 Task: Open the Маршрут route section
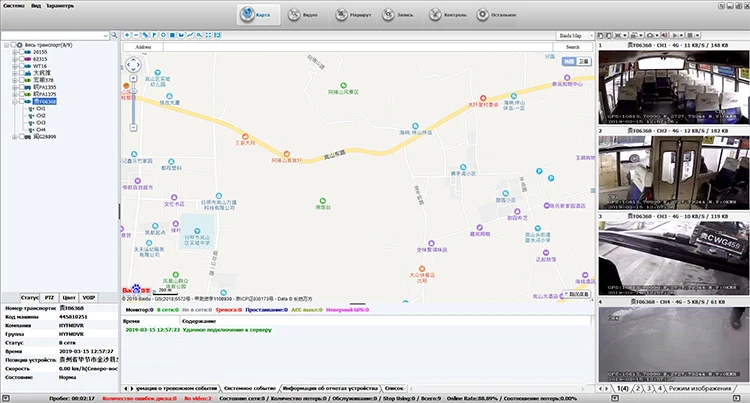point(353,15)
